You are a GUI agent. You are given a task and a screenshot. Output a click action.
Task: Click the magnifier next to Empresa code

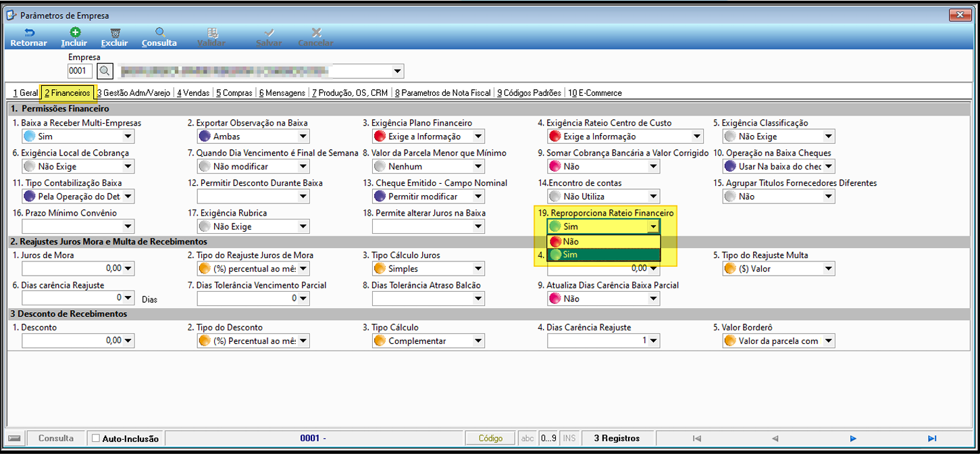(x=105, y=71)
